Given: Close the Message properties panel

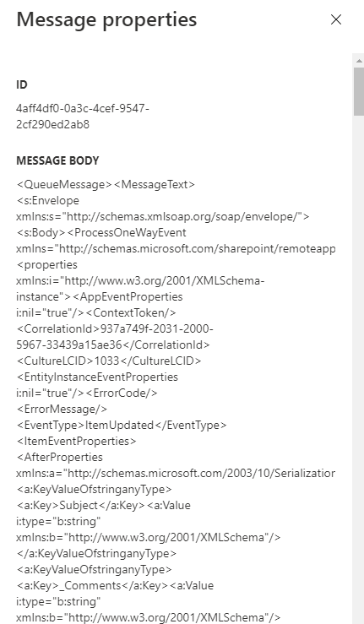Looking at the screenshot, I should tap(336, 19).
